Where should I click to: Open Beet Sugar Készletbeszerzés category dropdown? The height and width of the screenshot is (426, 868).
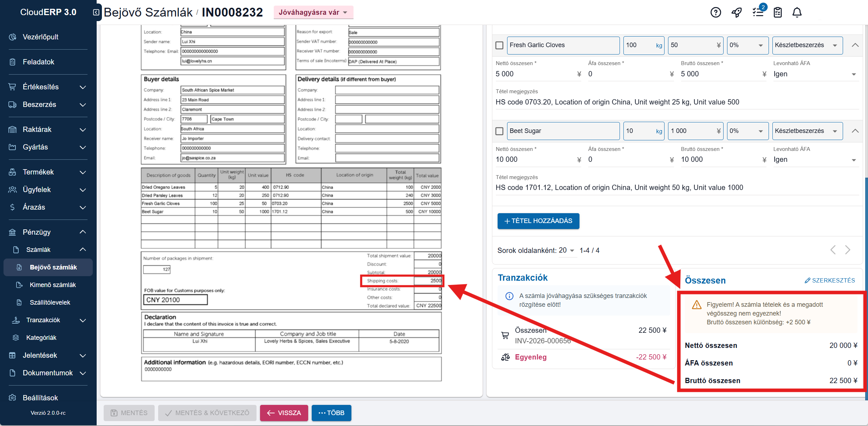point(807,131)
